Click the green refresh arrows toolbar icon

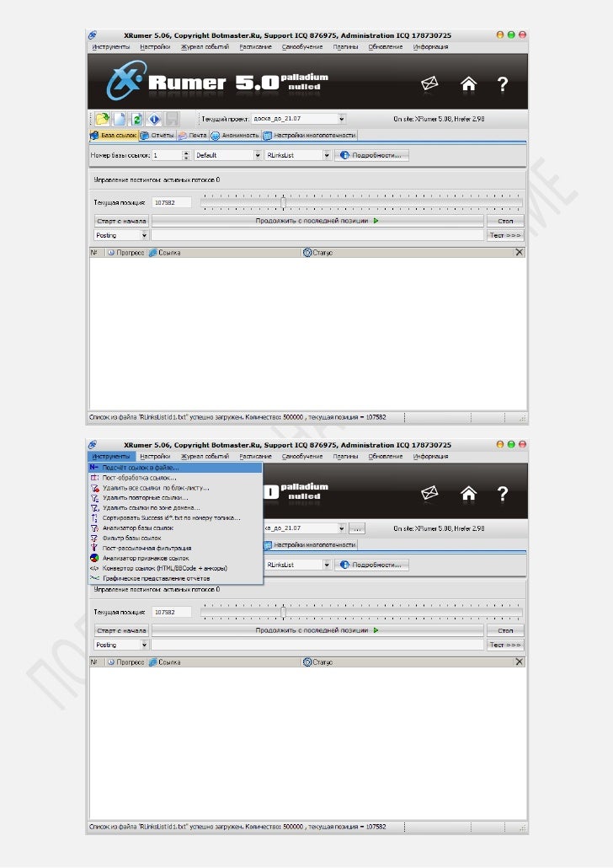tap(136, 119)
